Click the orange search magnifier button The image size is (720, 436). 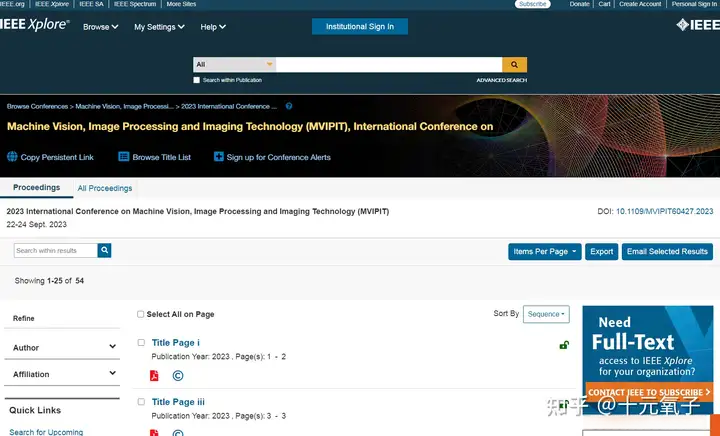click(x=514, y=65)
